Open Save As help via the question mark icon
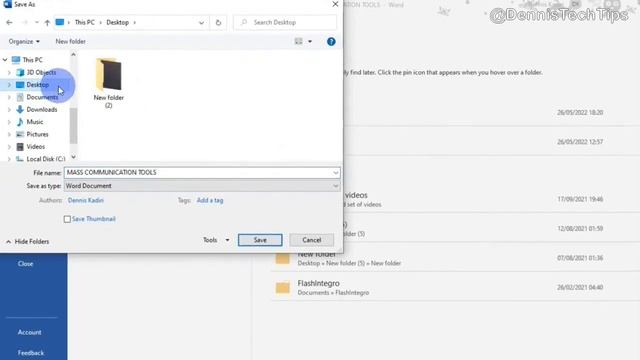Screen dimensions: 640x360 click(x=331, y=42)
